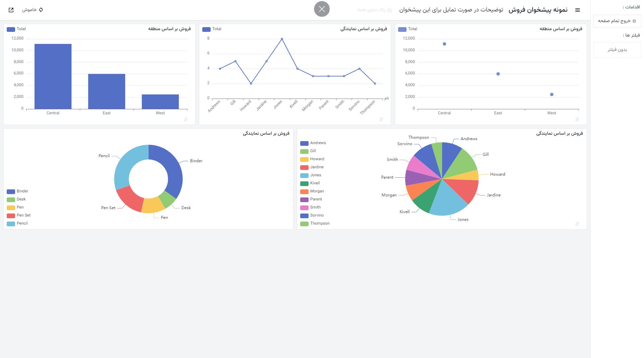
Task: Click خروج تمام صفحه exit fullscreen button
Action: pyautogui.click(x=617, y=21)
